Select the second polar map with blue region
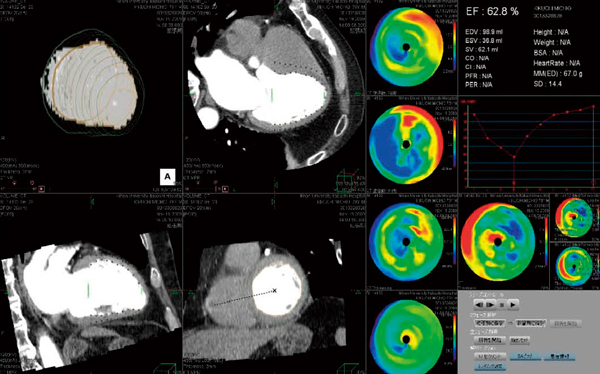600x374 pixels. click(406, 144)
